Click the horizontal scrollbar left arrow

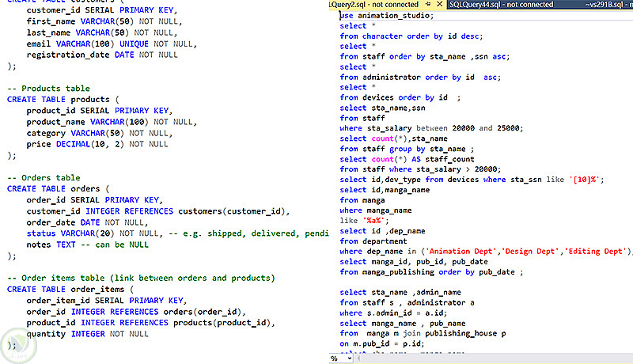coord(358,358)
